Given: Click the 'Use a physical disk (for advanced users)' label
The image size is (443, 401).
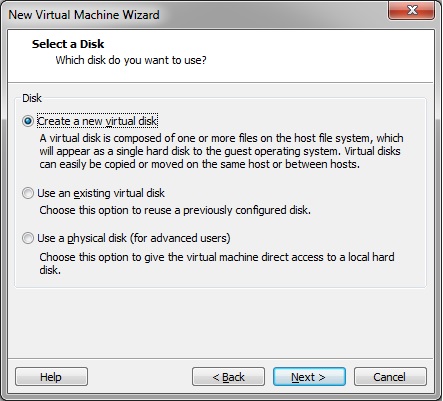Looking at the screenshot, I should coord(134,238).
